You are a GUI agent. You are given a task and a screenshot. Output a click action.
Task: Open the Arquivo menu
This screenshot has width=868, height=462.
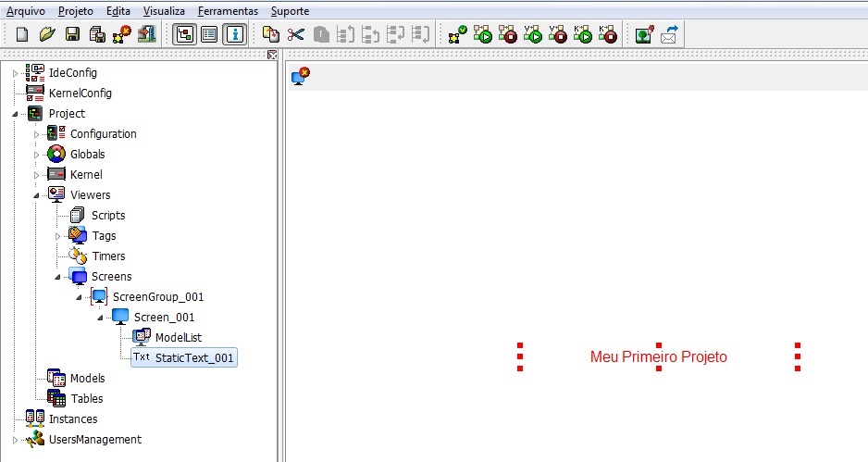click(x=26, y=11)
